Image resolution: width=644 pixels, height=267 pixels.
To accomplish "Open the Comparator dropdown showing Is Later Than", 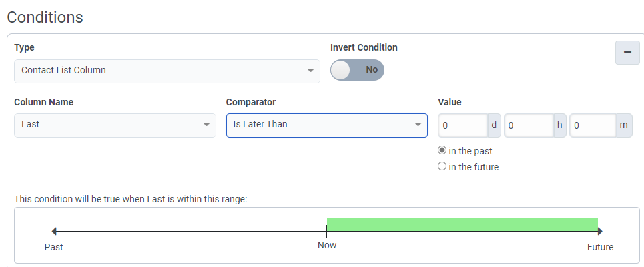I will [326, 125].
